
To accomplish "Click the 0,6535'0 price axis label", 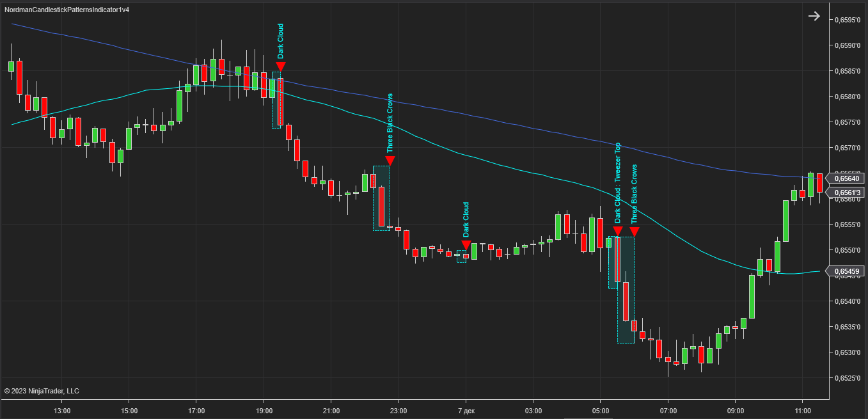I will click(848, 327).
